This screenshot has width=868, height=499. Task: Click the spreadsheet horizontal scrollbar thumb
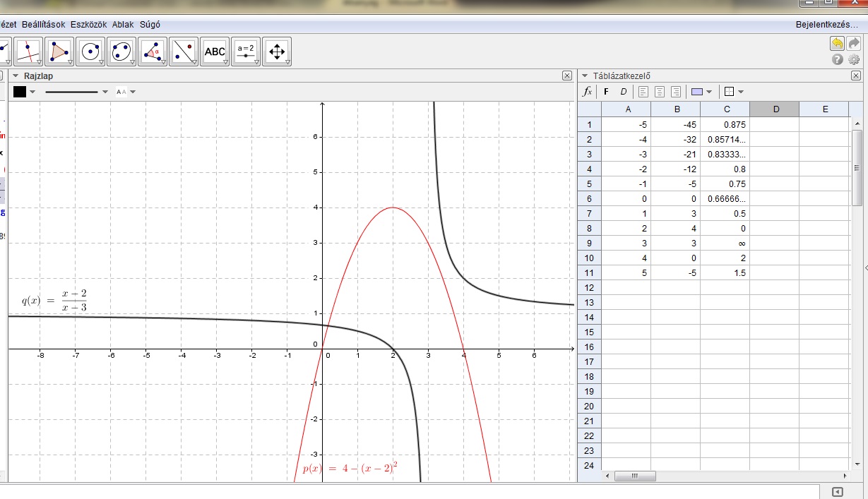(x=634, y=476)
